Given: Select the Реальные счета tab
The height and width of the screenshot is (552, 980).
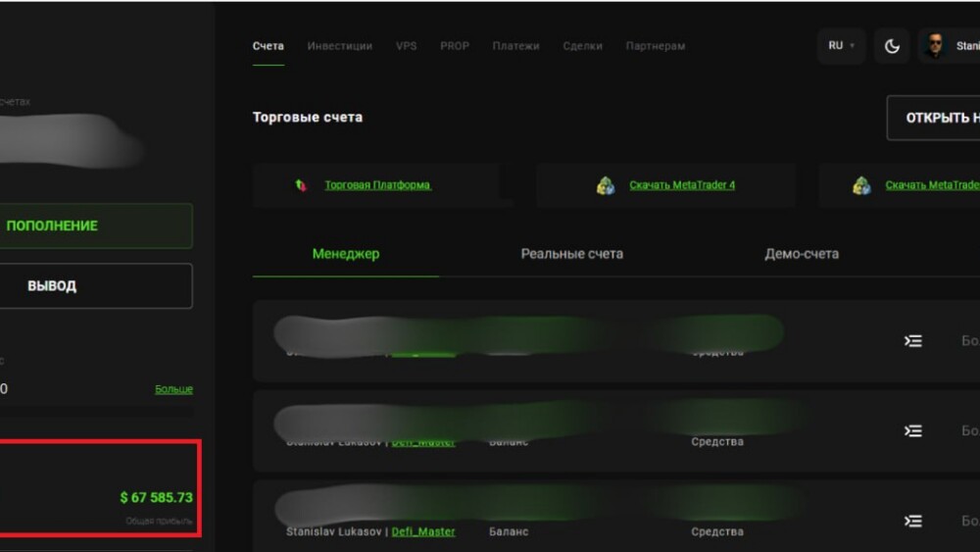Looking at the screenshot, I should (572, 254).
